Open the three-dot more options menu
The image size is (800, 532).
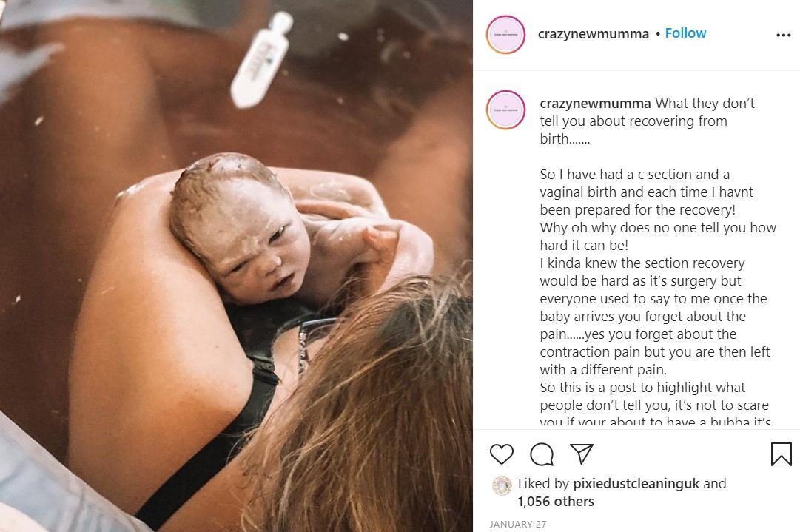pos(783,35)
